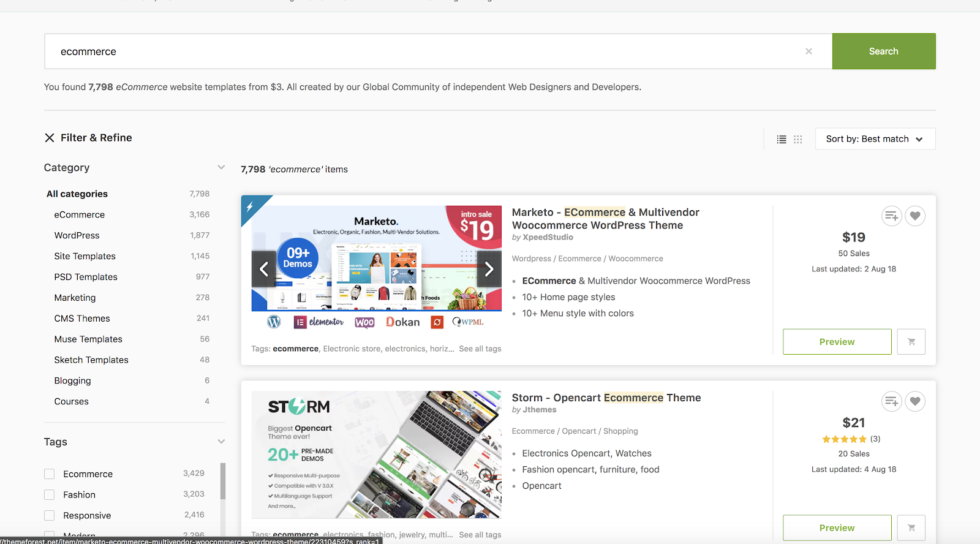Image resolution: width=980 pixels, height=544 pixels.
Task: See all tags for Marketo theme
Action: tap(480, 349)
